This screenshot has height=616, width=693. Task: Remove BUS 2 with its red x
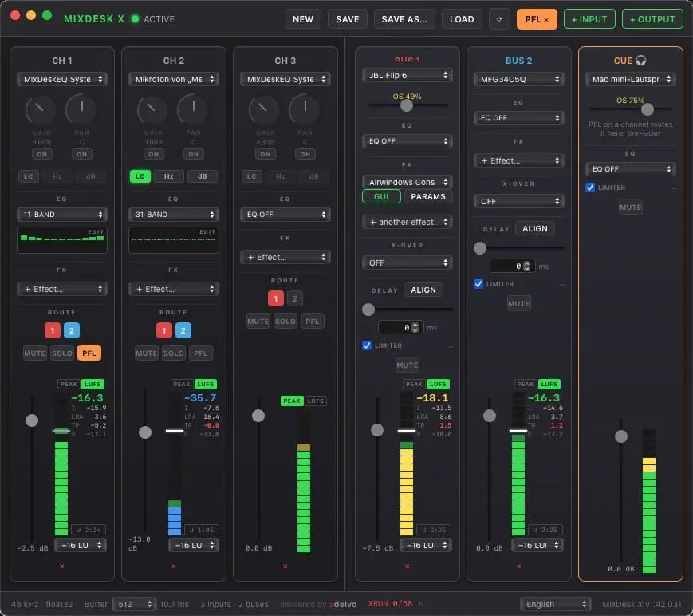tap(519, 566)
